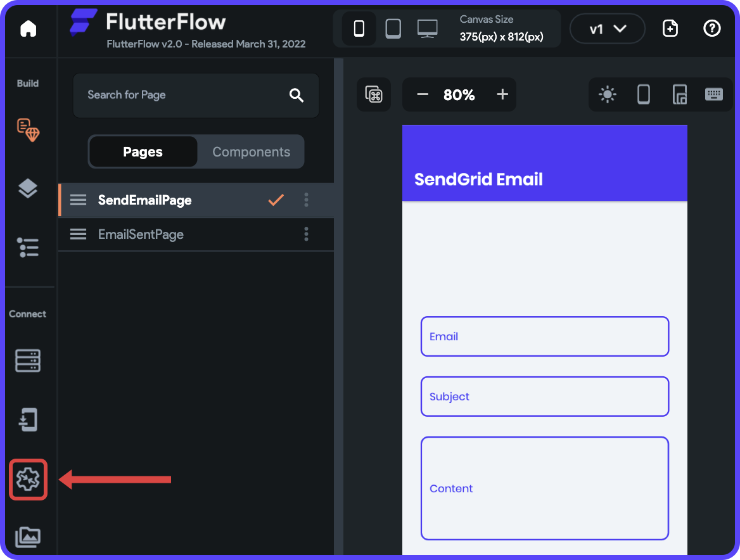Screen dimensions: 740x560
Task: Increase zoom with the plus button
Action: point(502,94)
